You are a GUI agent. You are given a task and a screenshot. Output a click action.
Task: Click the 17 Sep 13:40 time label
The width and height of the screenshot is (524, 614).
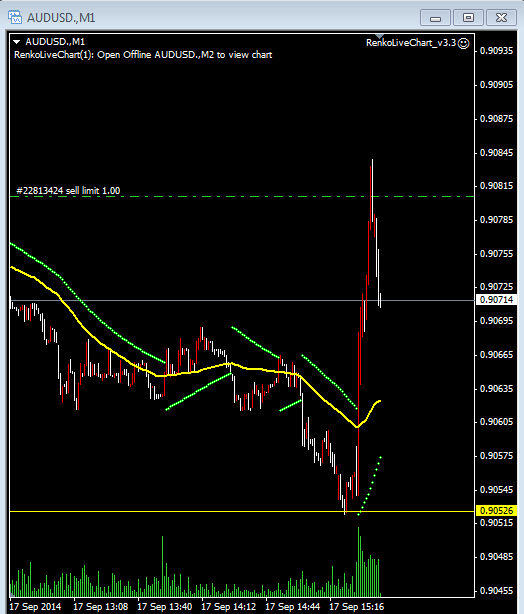(164, 607)
